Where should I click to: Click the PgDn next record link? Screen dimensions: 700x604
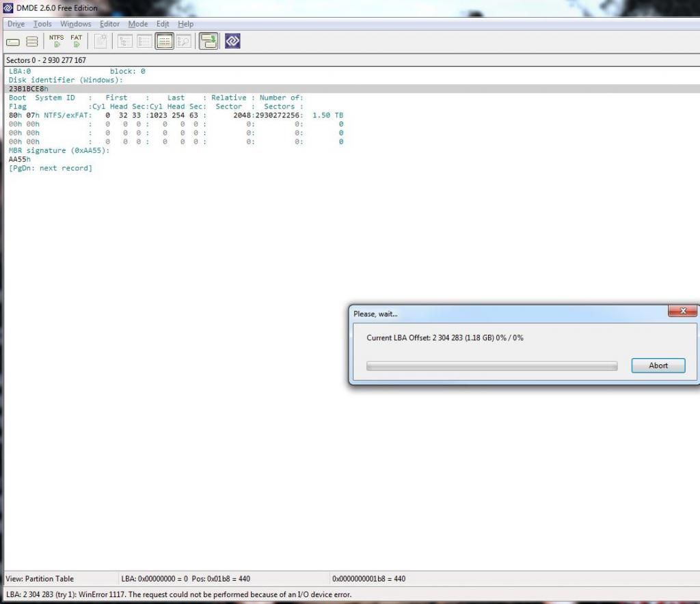coord(50,168)
